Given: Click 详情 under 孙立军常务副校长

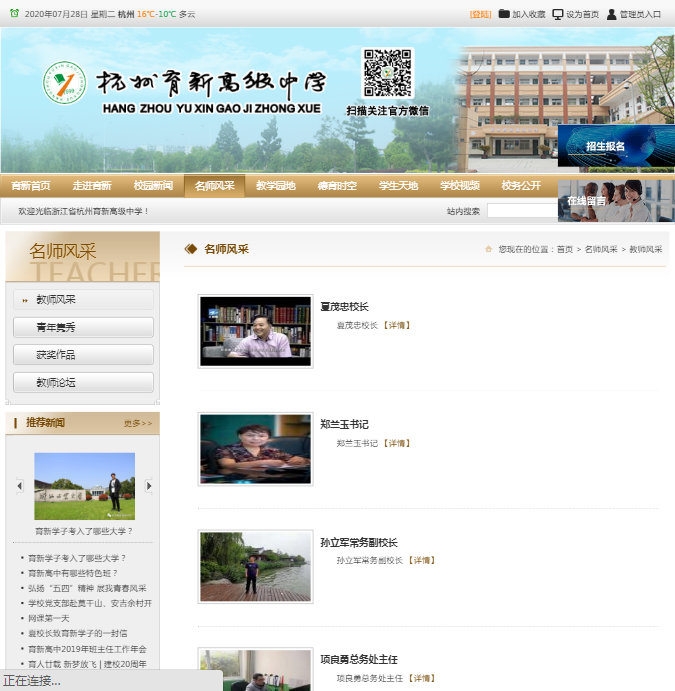Looking at the screenshot, I should [422, 560].
